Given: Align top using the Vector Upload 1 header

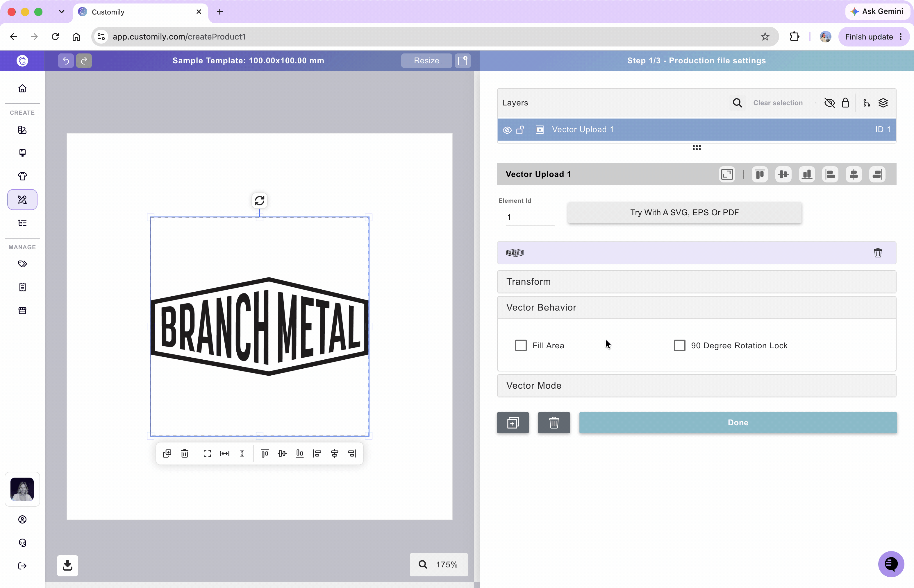Looking at the screenshot, I should 760,175.
